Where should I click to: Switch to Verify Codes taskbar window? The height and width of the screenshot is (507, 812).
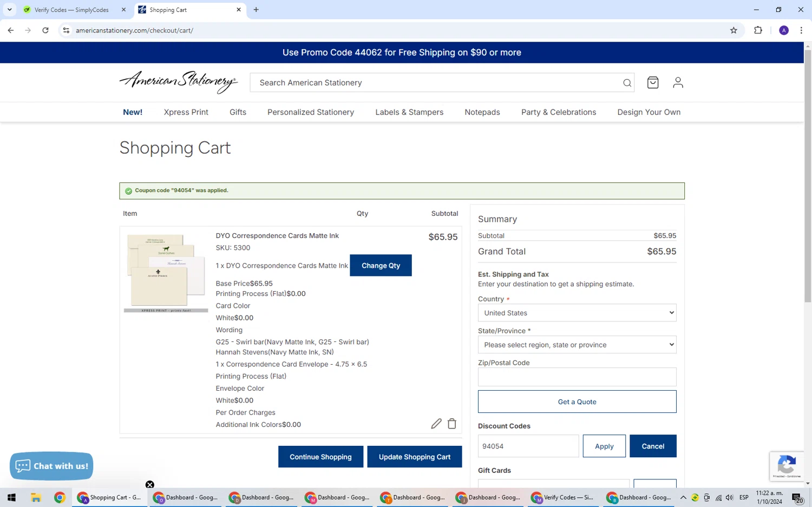coord(563,497)
